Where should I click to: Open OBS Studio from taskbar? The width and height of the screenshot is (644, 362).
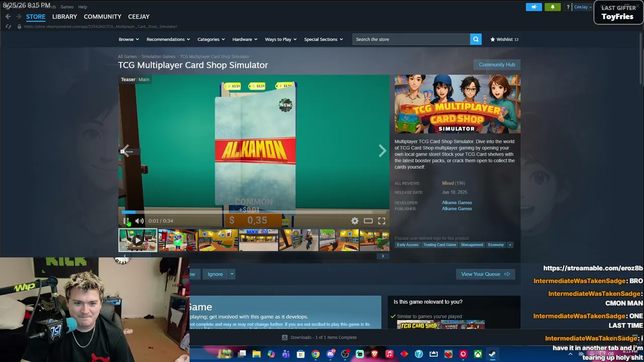[x=345, y=354]
